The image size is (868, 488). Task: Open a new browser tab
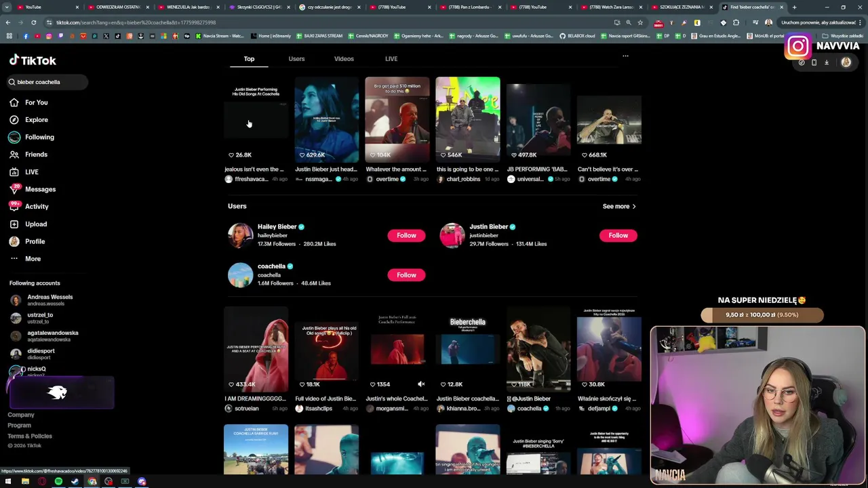[x=795, y=7]
